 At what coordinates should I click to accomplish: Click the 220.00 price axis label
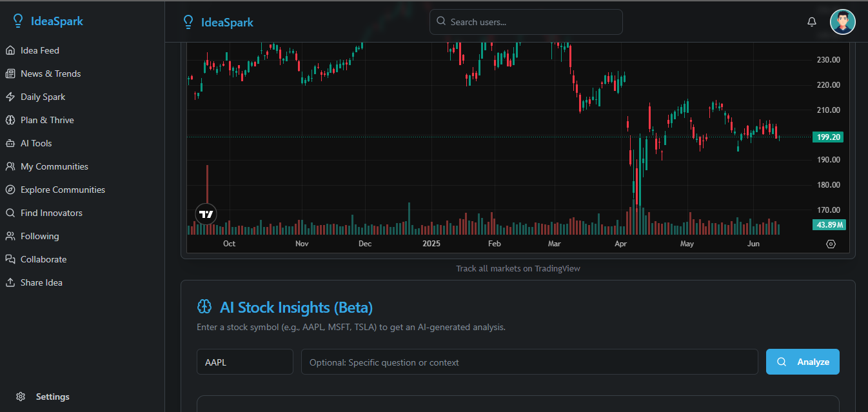[x=828, y=85]
